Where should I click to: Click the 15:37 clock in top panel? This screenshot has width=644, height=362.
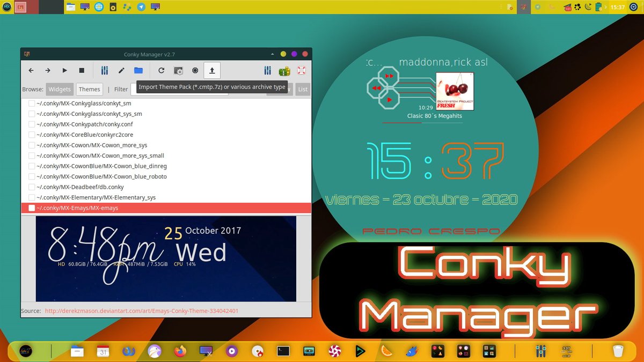click(x=618, y=7)
